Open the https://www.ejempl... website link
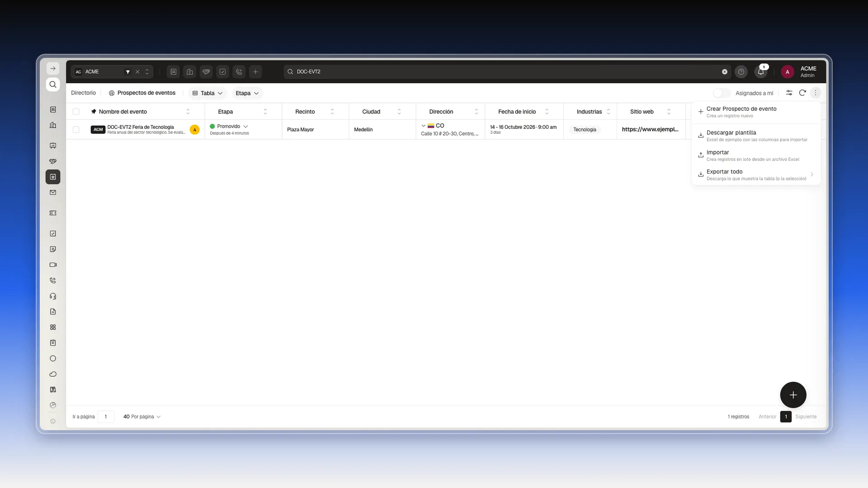The width and height of the screenshot is (868, 488). 650,129
